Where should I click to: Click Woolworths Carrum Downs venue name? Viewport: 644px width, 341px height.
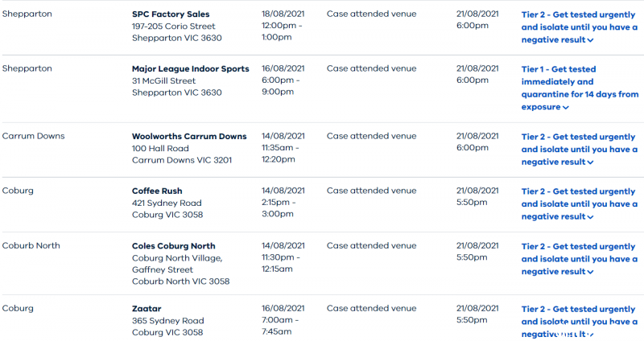point(189,136)
